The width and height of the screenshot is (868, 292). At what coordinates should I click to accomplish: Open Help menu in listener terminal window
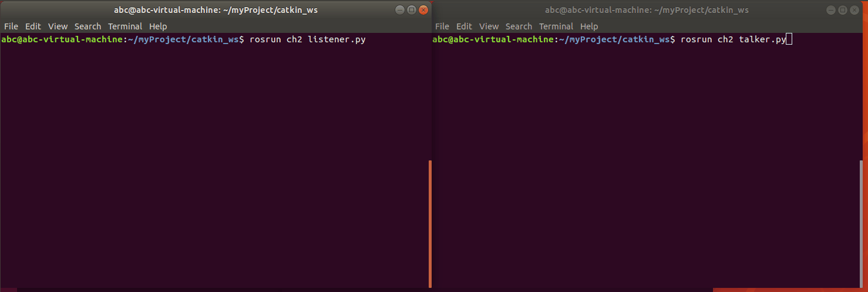tap(158, 26)
